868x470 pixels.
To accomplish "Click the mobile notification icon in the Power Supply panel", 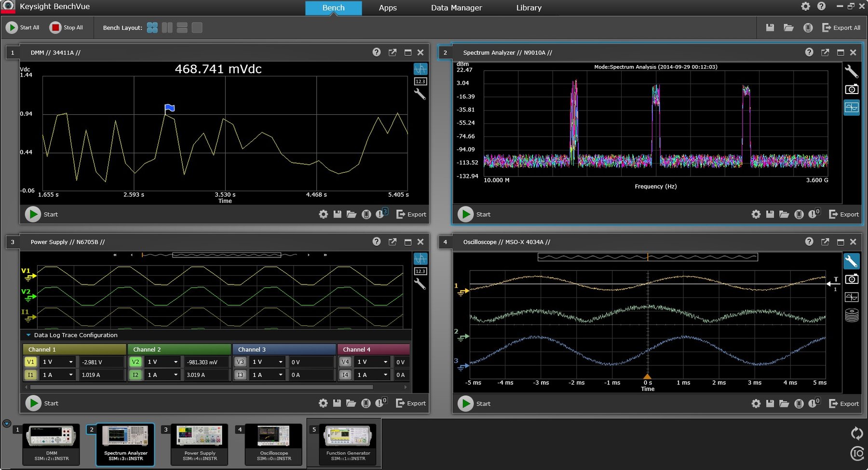I will click(x=366, y=403).
